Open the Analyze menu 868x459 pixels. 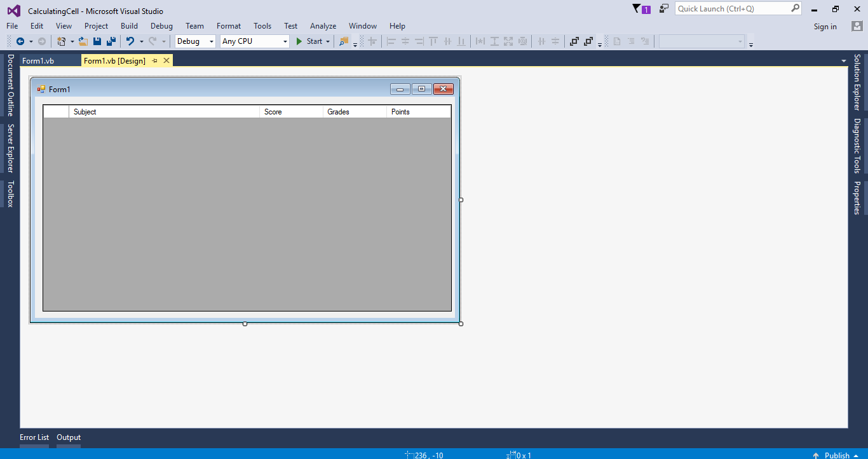coord(323,26)
